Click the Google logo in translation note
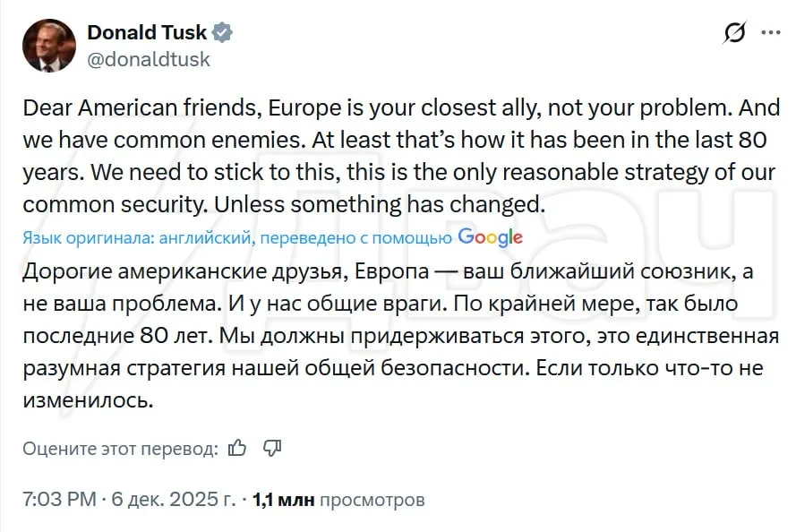 click(490, 237)
